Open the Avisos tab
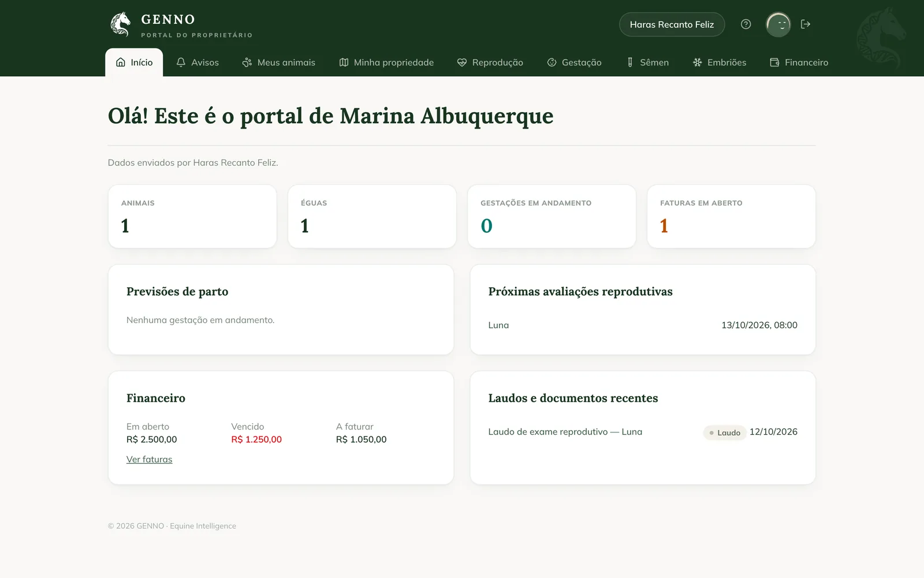Screen dimensions: 924x578 point(198,62)
